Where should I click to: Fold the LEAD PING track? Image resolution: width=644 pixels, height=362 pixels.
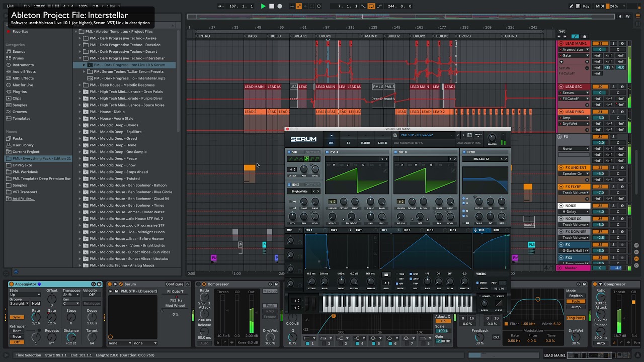(561, 112)
